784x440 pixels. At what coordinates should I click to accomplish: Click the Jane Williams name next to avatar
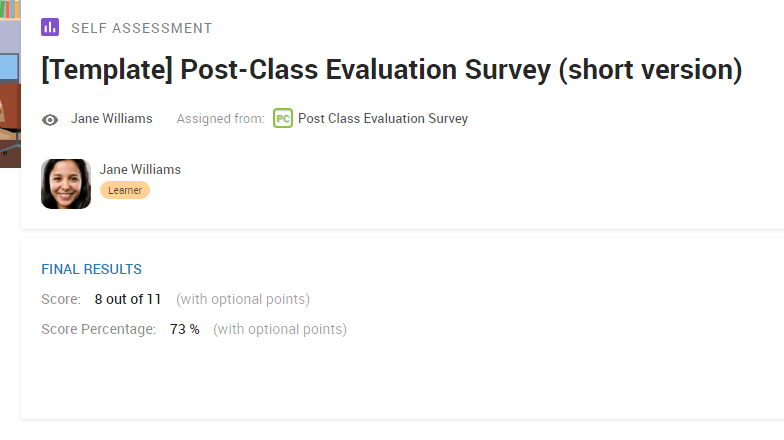140,170
